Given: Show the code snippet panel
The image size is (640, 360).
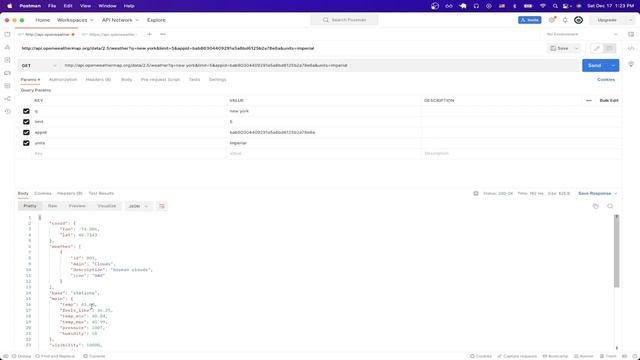Looking at the screenshot, I should tap(631, 49).
